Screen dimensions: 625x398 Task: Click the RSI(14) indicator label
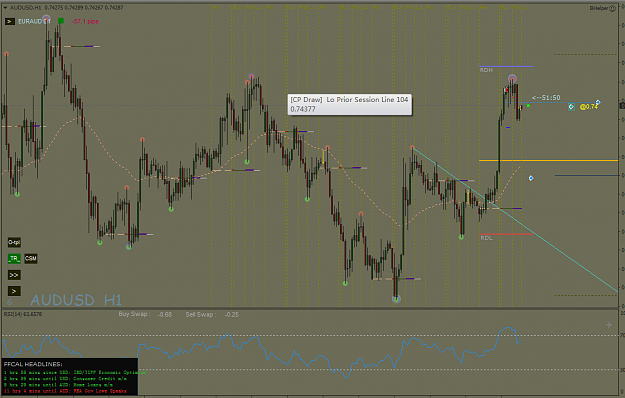[x=23, y=314]
